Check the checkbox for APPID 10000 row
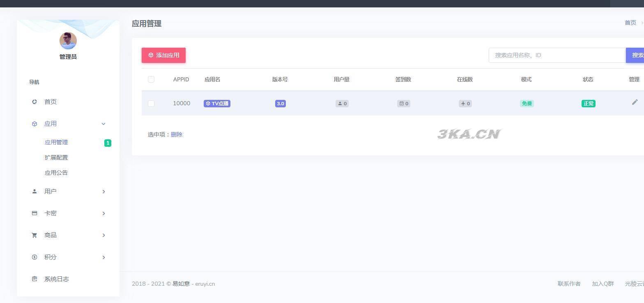The width and height of the screenshot is (644, 303). 151,104
